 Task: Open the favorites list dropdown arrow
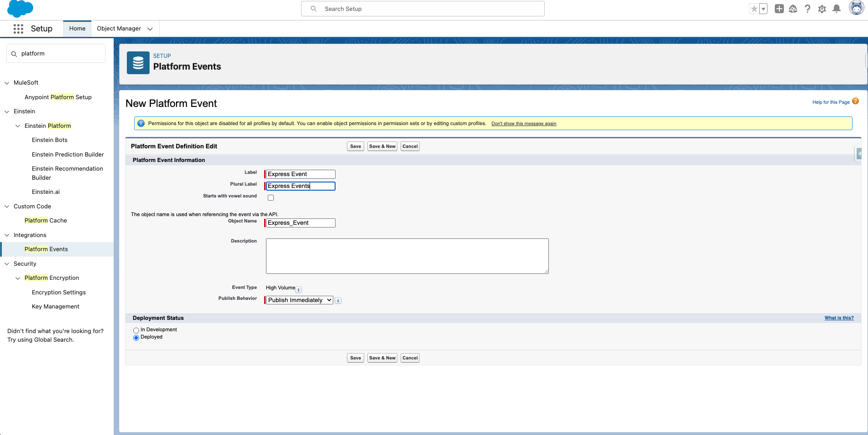pyautogui.click(x=763, y=9)
